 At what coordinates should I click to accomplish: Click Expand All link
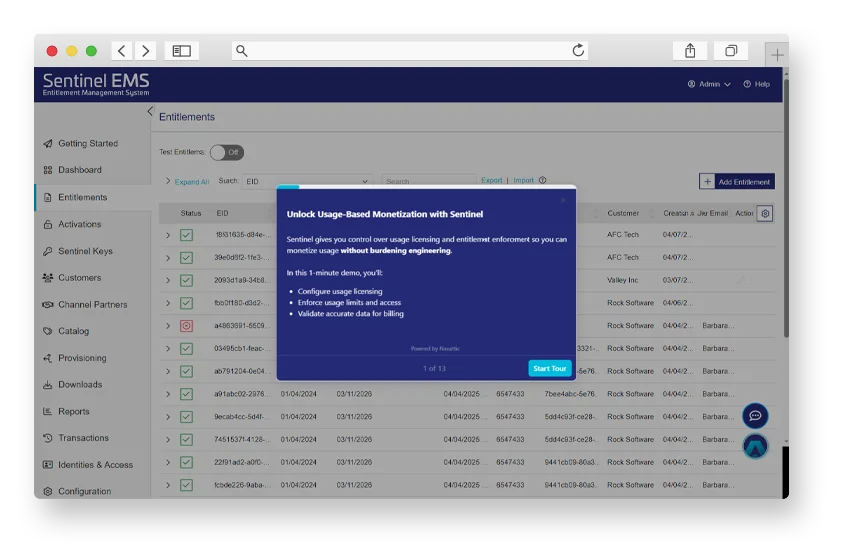[191, 182]
